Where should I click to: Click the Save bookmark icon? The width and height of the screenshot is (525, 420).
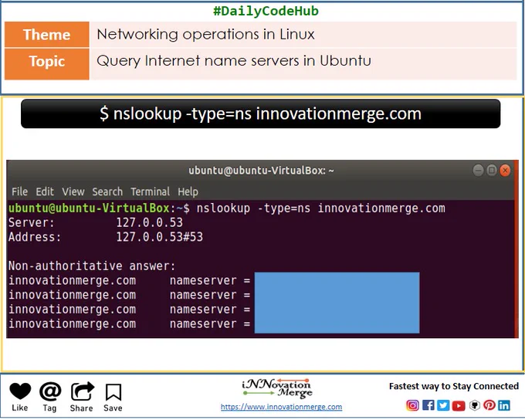(113, 392)
